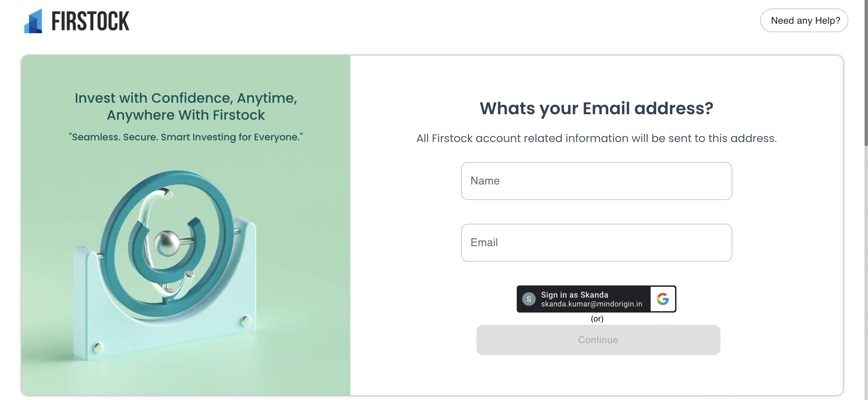
Task: Click the '(or)' separator text
Action: click(x=597, y=319)
